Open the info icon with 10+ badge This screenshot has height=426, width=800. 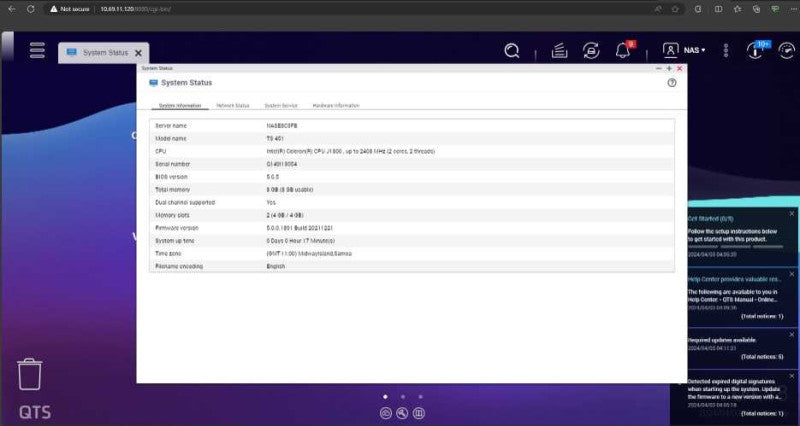[x=756, y=50]
